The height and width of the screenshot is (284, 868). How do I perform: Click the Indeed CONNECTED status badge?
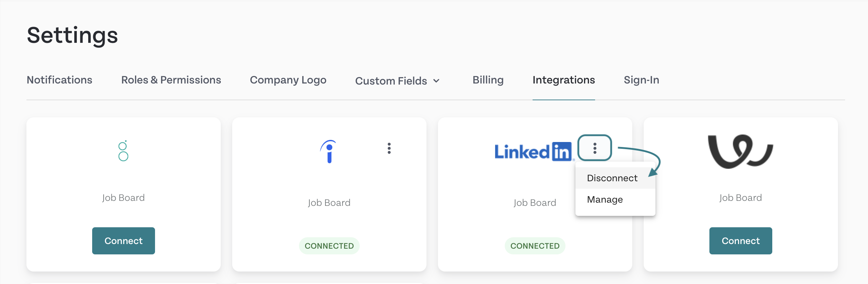(x=329, y=246)
